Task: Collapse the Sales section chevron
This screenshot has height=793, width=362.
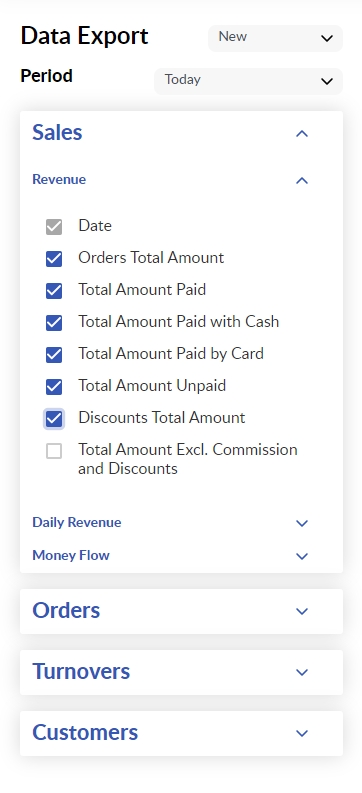Action: [x=302, y=134]
